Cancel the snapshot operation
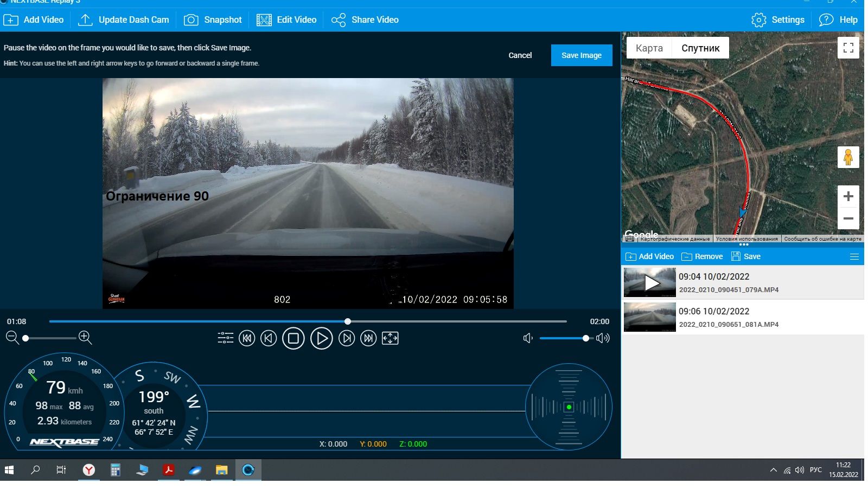Viewport: 868px width, 490px height. (x=520, y=55)
